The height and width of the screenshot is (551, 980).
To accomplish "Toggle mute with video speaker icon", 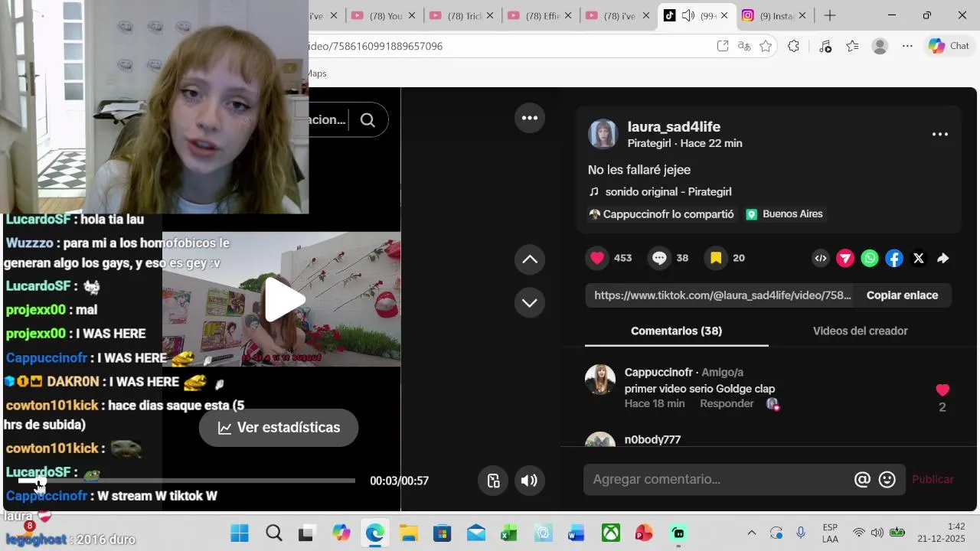I will click(x=529, y=481).
